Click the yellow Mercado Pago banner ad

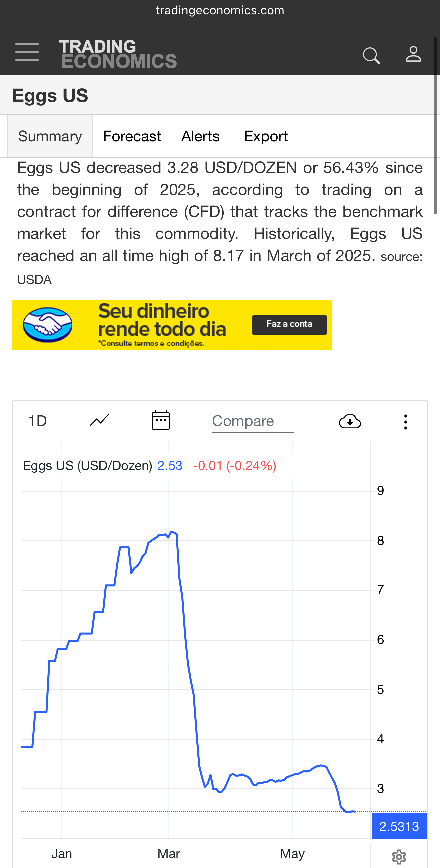pyautogui.click(x=172, y=325)
